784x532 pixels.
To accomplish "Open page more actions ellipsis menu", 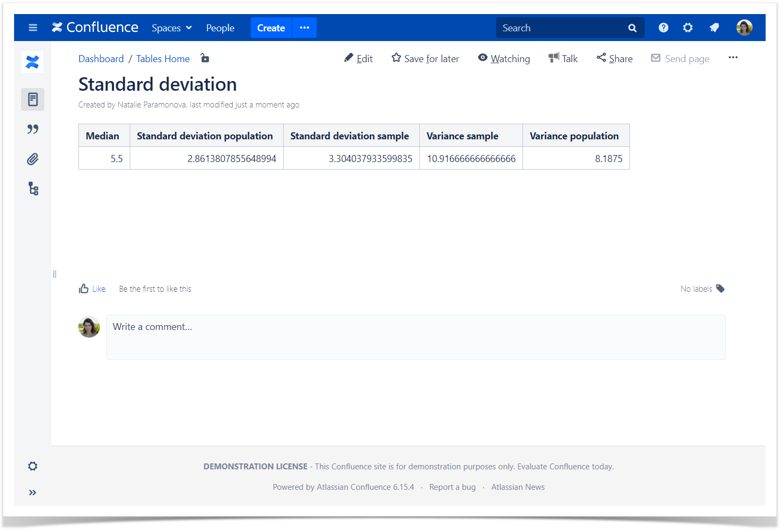I will point(733,58).
